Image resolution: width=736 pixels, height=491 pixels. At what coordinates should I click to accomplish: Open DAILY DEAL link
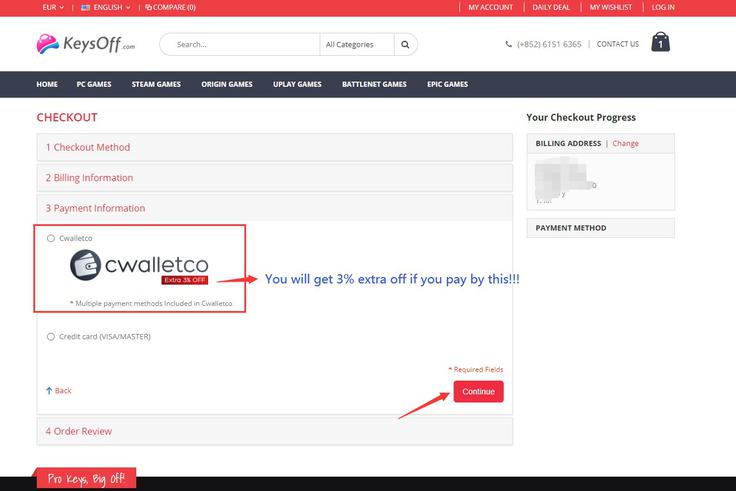551,7
